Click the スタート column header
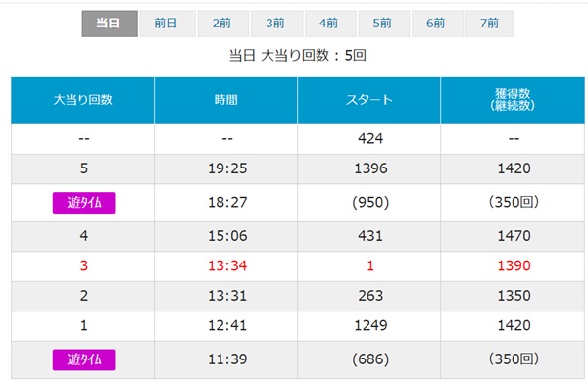 click(x=369, y=101)
